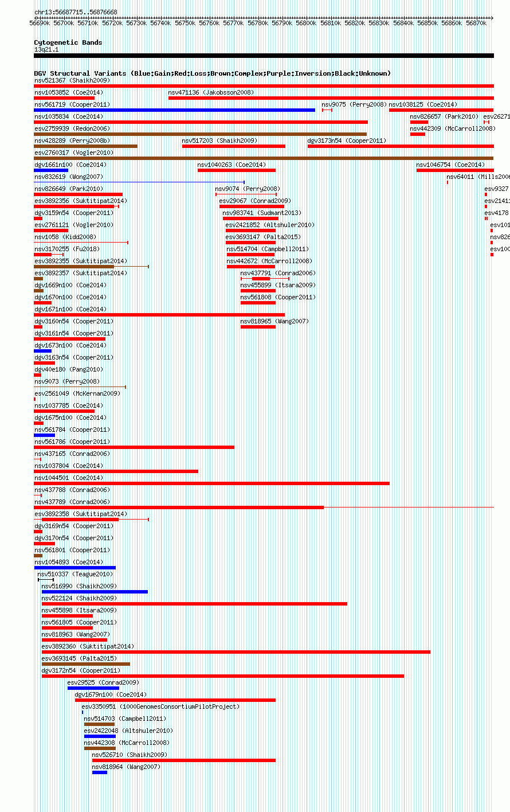
Task: Click the nsv442672 (McCarroll2008) label
Action: point(269,261)
